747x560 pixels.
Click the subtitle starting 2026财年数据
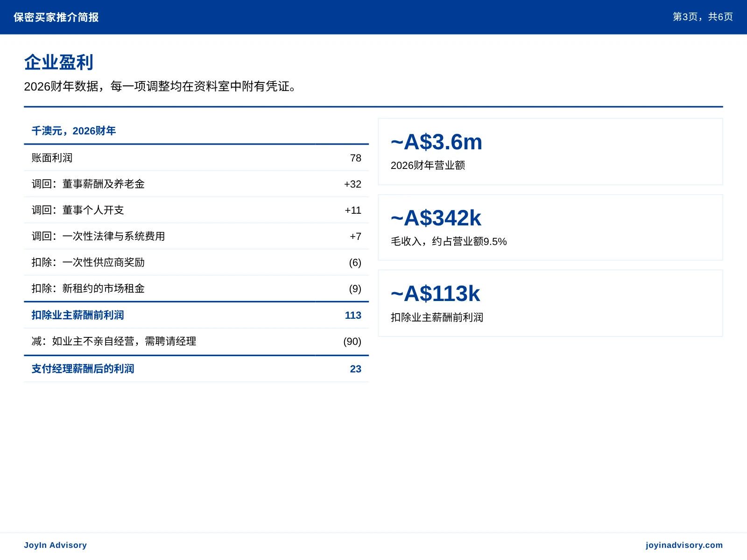[160, 86]
